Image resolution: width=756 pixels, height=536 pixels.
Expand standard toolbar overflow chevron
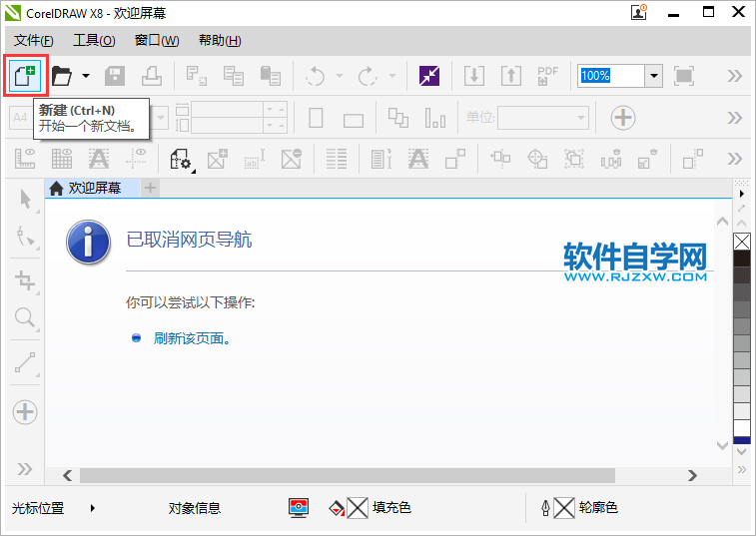735,76
